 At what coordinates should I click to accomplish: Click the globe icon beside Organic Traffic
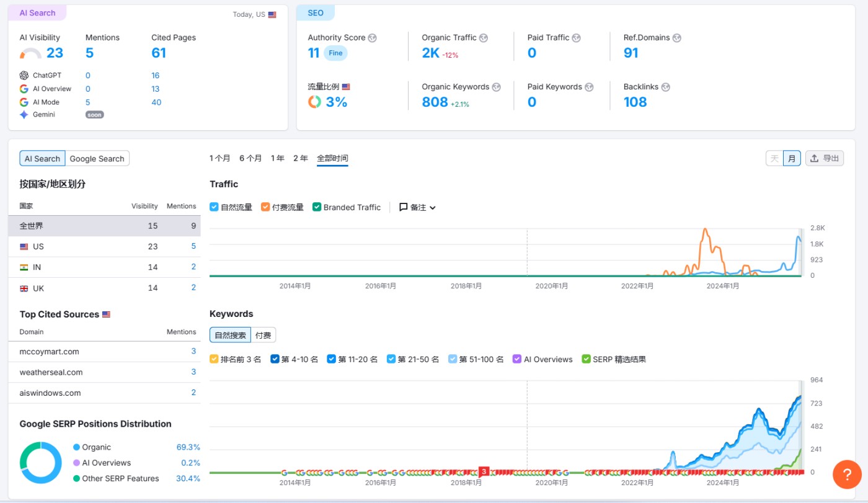click(x=484, y=38)
